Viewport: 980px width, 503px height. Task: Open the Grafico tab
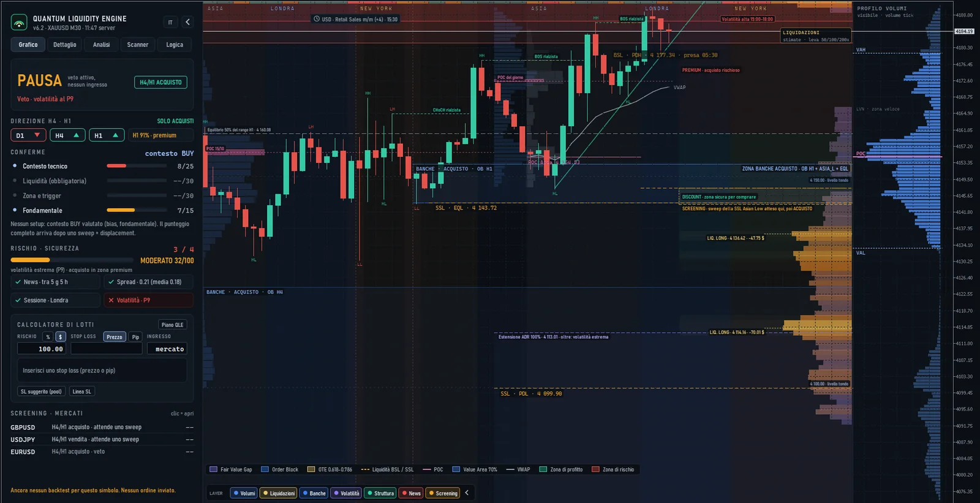tap(28, 45)
